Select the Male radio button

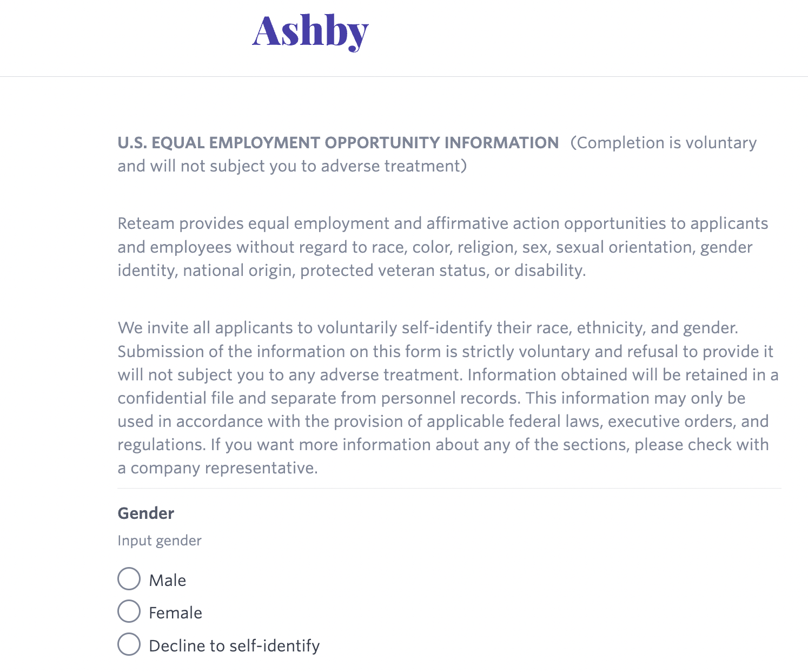tap(129, 578)
